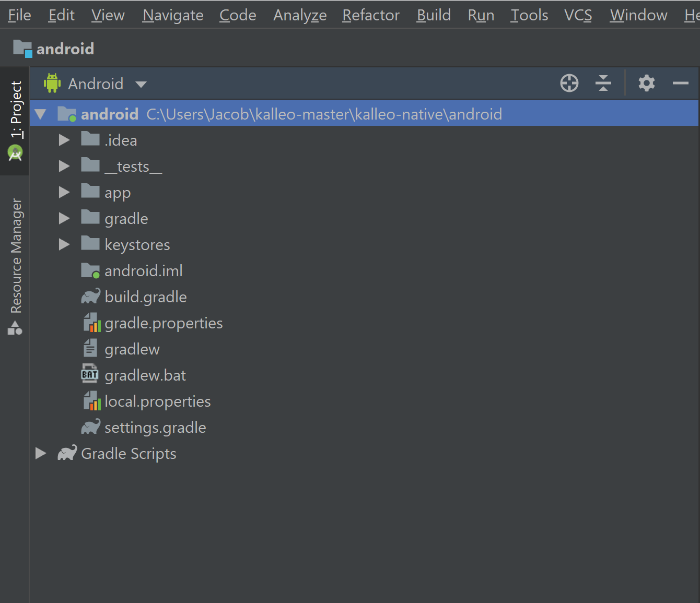Open the Android view selector dropdown
700x603 pixels.
click(141, 84)
